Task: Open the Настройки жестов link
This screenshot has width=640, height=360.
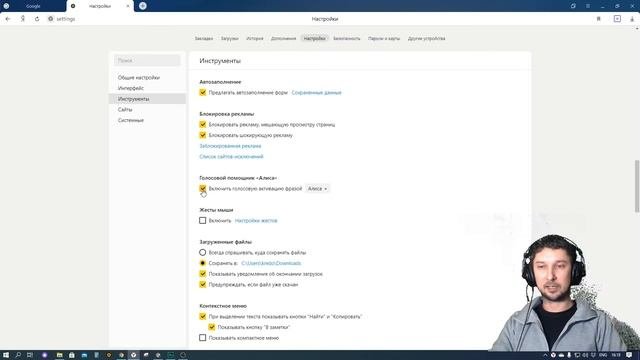Action: 256,220
